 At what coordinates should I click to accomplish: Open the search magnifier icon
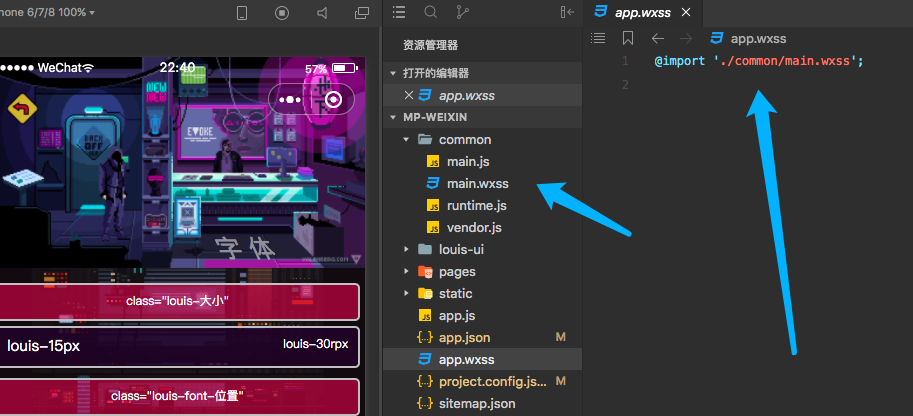(x=430, y=12)
